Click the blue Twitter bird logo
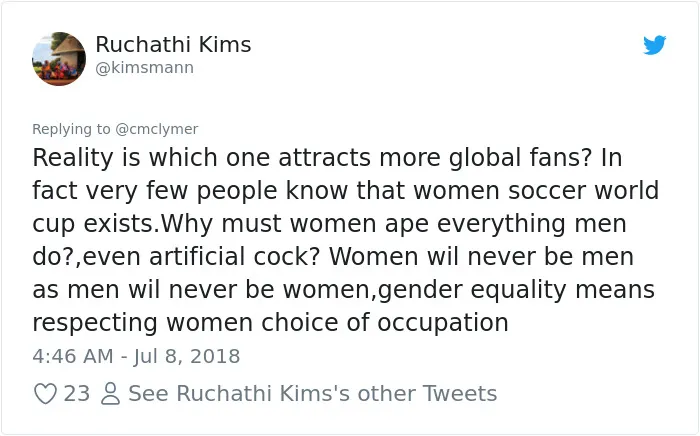 (x=654, y=45)
